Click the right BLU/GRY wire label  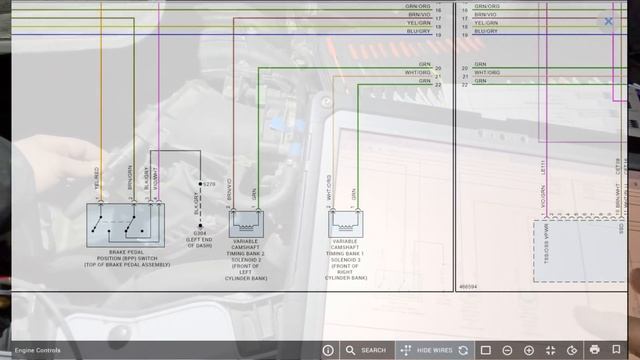point(486,31)
